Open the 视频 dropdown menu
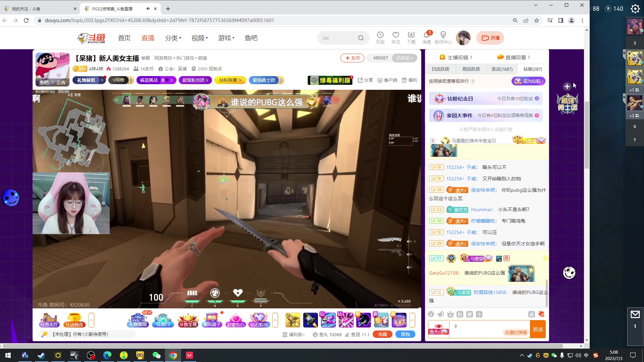 [200, 38]
